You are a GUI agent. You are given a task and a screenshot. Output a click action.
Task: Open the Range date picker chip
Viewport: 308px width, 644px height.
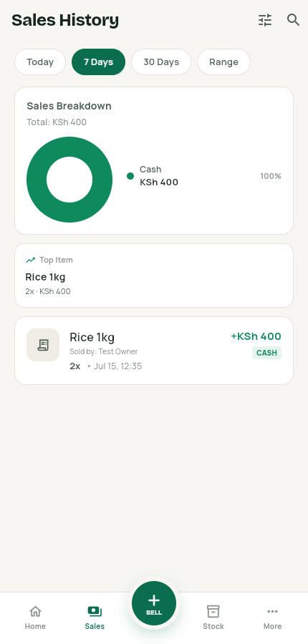[223, 62]
